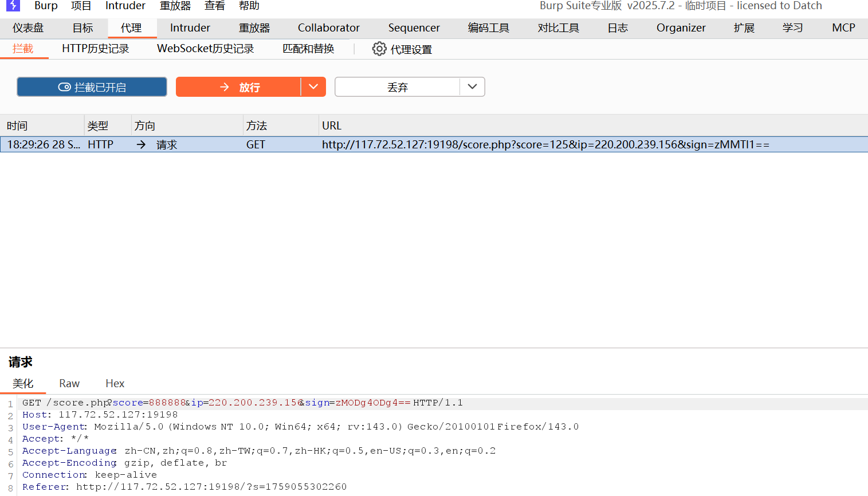
Task: Open the 学习 tab
Action: click(x=792, y=27)
